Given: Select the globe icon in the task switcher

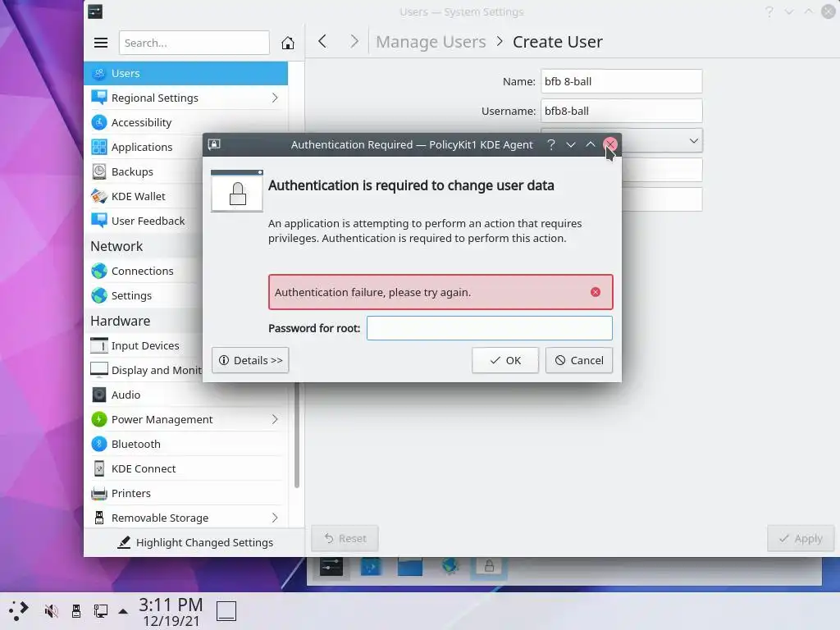Looking at the screenshot, I should 450,566.
